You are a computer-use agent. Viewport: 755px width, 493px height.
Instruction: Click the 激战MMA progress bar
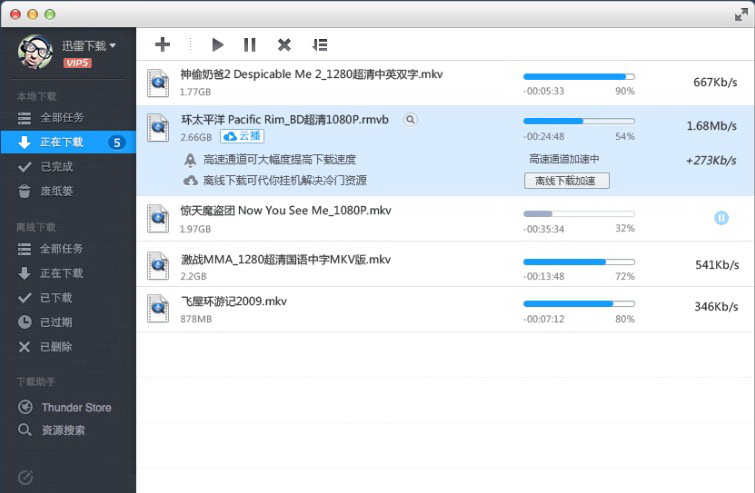tap(579, 262)
